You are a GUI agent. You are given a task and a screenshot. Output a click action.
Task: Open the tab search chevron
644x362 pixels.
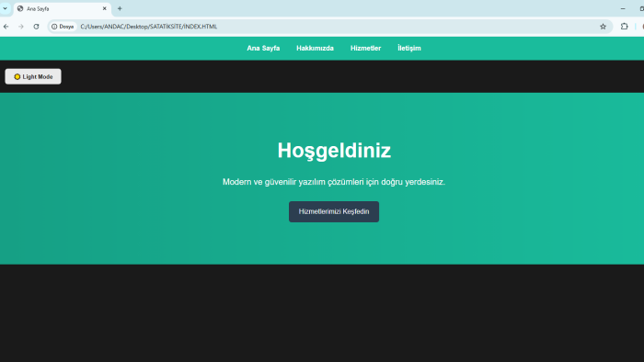(x=6, y=8)
